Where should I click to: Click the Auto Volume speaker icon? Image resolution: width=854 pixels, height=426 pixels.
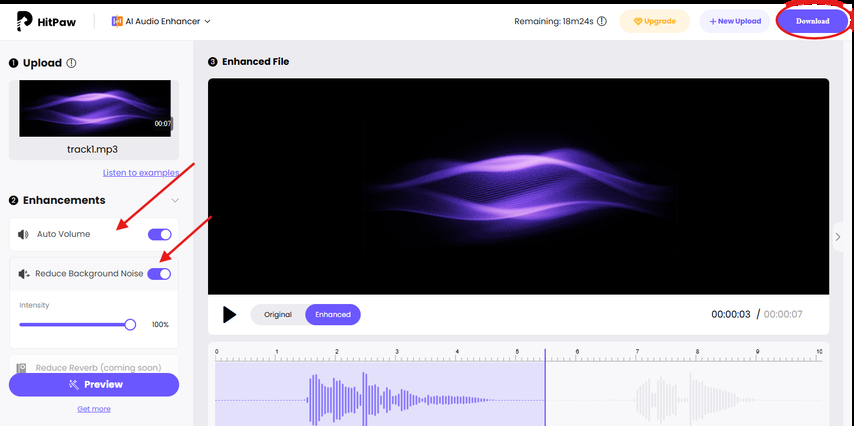click(x=23, y=234)
